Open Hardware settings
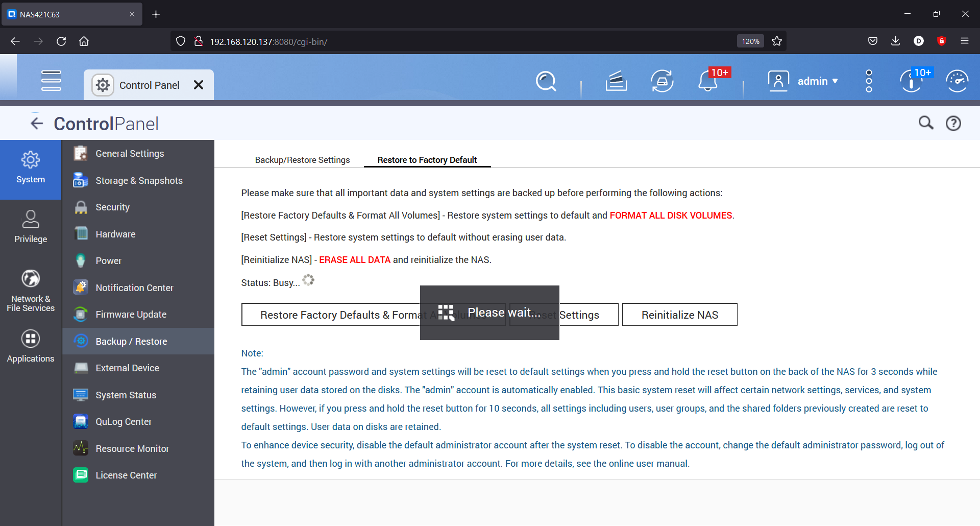Viewport: 980px width, 526px height. pyautogui.click(x=138, y=234)
